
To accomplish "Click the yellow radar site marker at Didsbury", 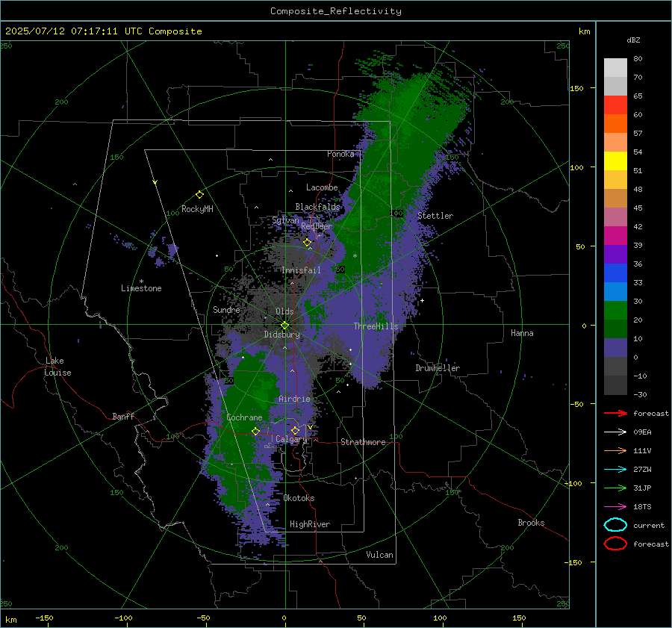I will [x=284, y=326].
